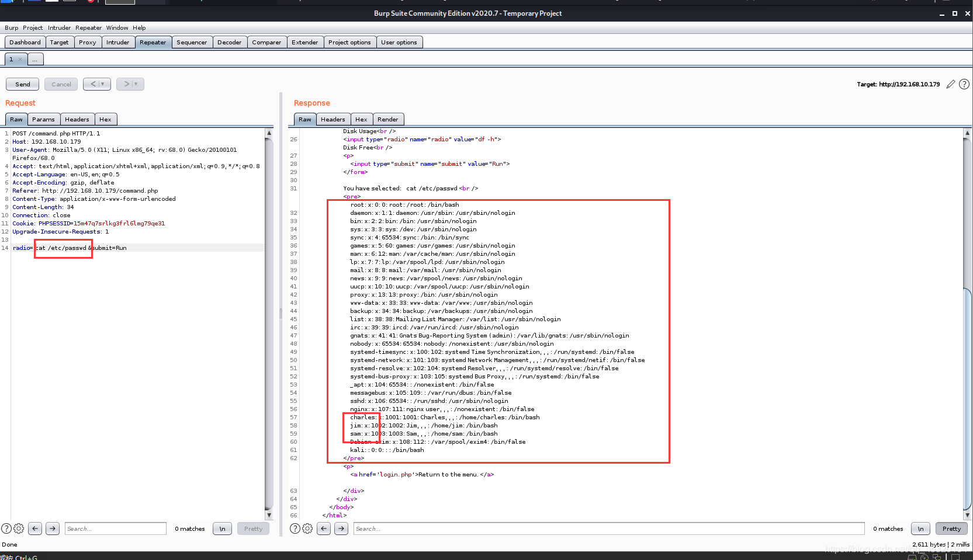Switch to the Target tab
The image size is (973, 560).
(59, 42)
